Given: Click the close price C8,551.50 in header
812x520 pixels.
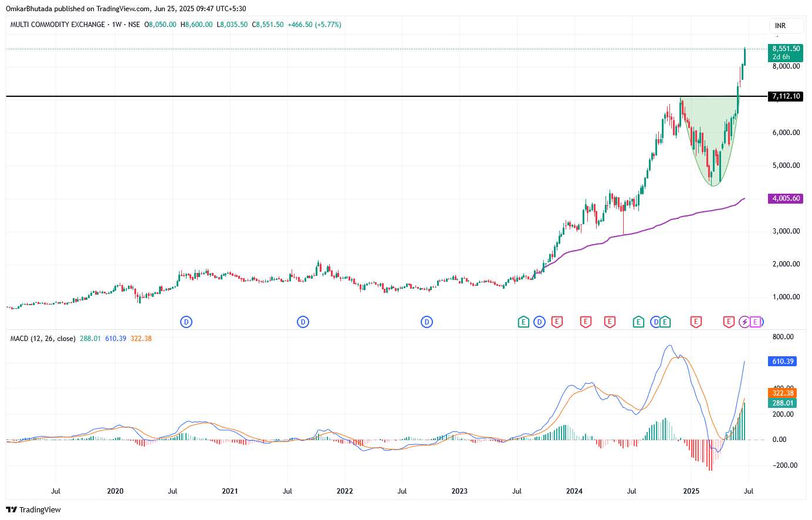Looking at the screenshot, I should [268, 25].
